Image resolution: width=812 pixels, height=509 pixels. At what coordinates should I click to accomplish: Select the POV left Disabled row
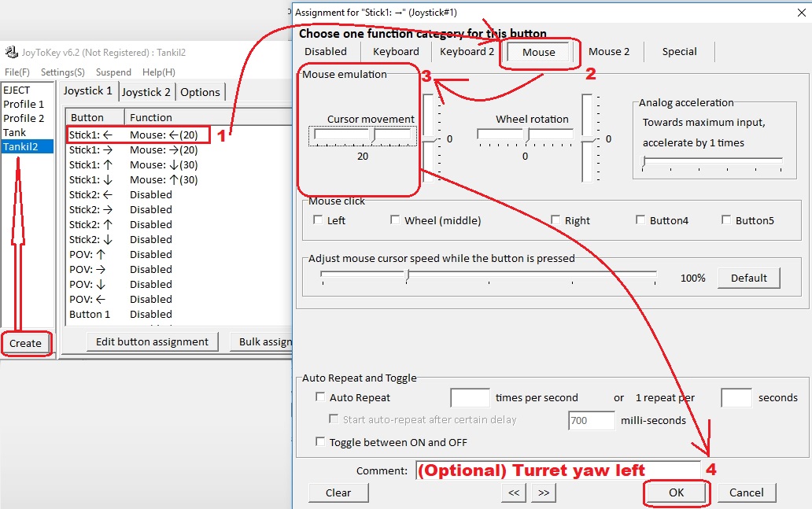179,299
